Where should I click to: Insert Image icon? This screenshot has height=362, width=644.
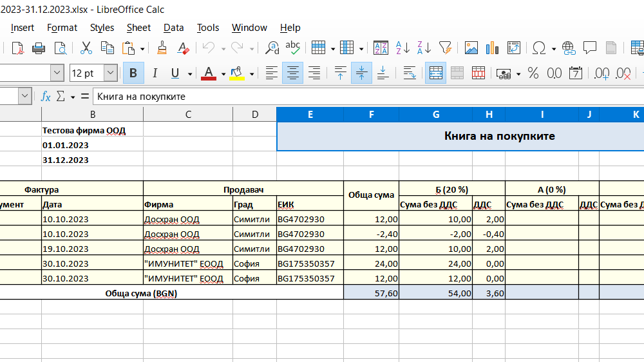coord(471,48)
